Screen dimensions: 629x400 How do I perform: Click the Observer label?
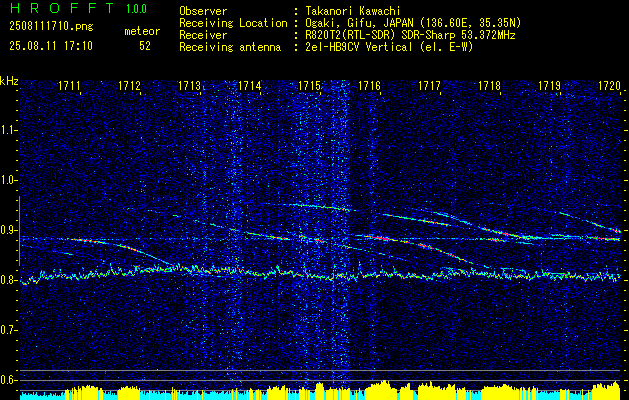point(203,11)
